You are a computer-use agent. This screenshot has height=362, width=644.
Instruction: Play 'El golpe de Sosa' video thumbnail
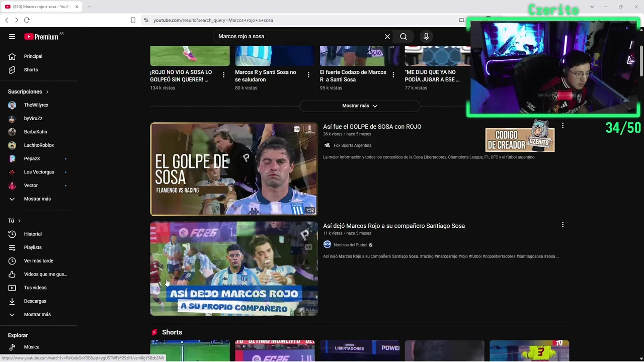click(234, 169)
